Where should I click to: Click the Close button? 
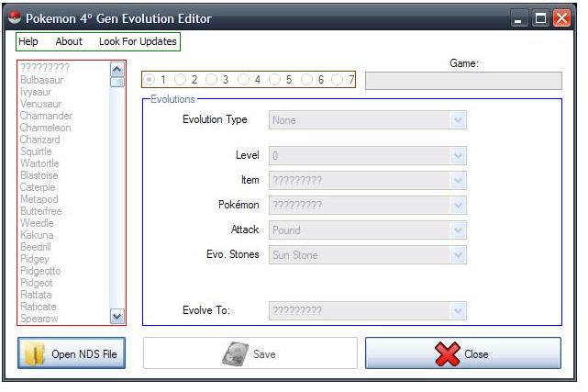pyautogui.click(x=463, y=353)
